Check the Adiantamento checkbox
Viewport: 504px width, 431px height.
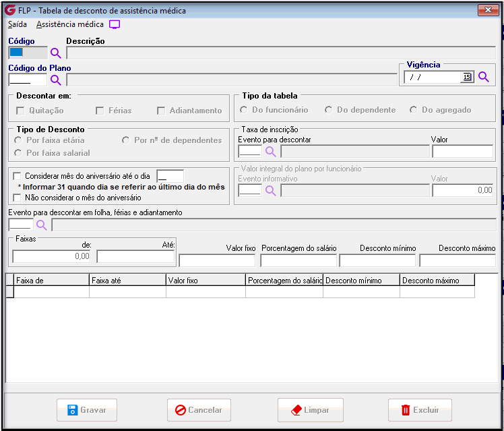click(161, 111)
